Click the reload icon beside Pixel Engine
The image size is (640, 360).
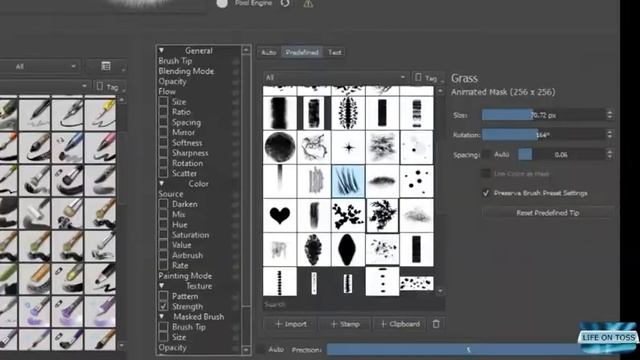tap(285, 3)
